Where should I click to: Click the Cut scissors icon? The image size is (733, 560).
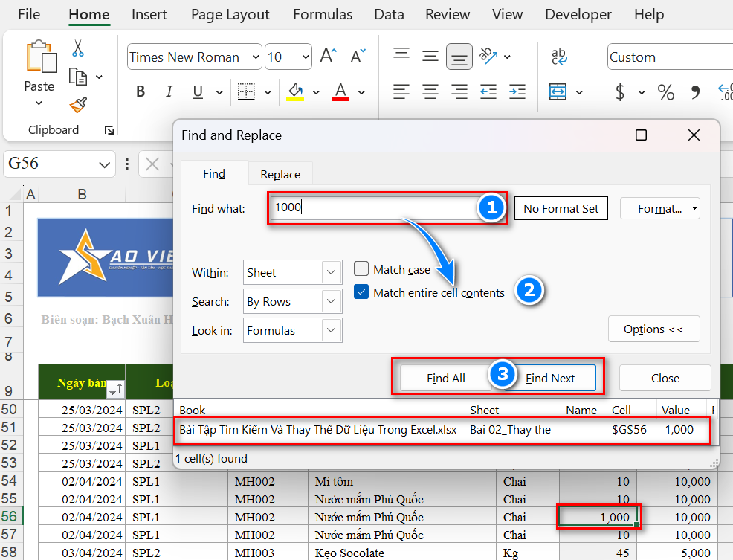coord(78,48)
